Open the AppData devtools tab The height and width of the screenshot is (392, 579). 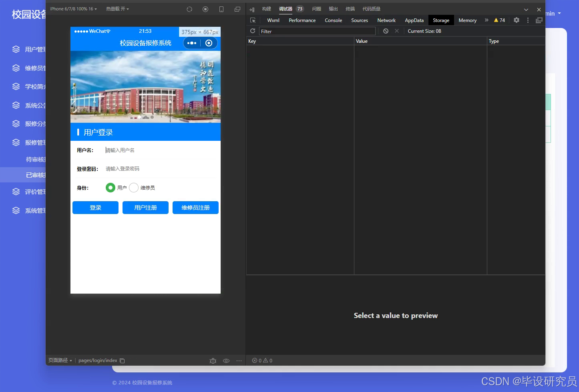coord(414,20)
